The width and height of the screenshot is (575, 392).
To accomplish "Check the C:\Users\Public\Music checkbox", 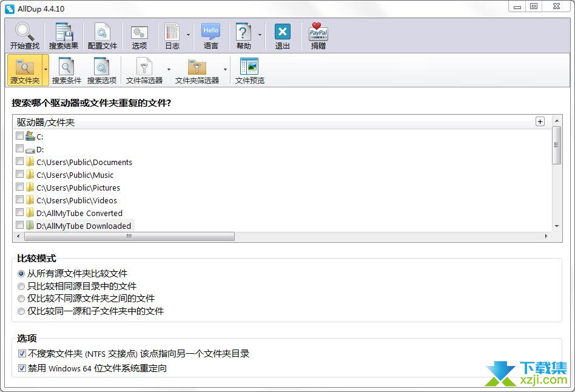I will (x=20, y=174).
